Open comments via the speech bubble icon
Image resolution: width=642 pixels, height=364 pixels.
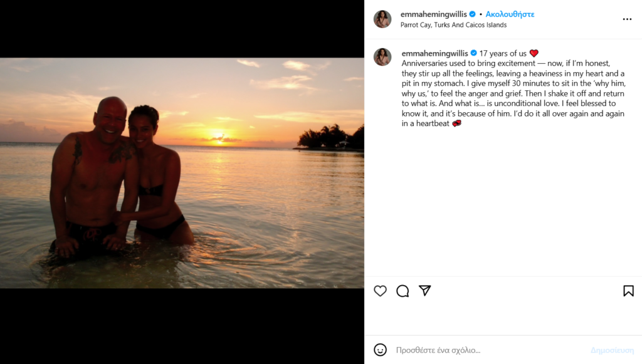[x=403, y=291]
